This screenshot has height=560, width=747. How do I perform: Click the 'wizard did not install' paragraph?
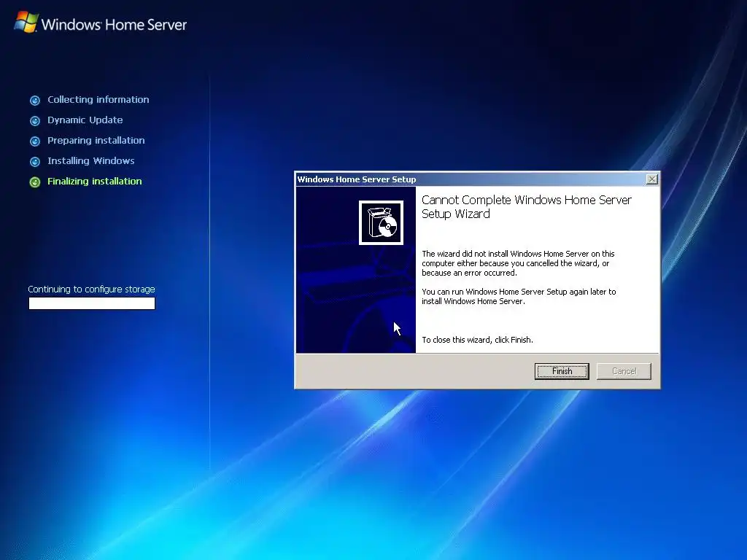pos(518,263)
